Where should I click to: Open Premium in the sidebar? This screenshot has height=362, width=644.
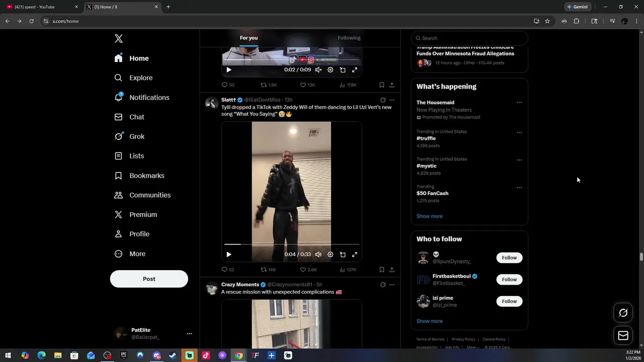click(x=136, y=214)
